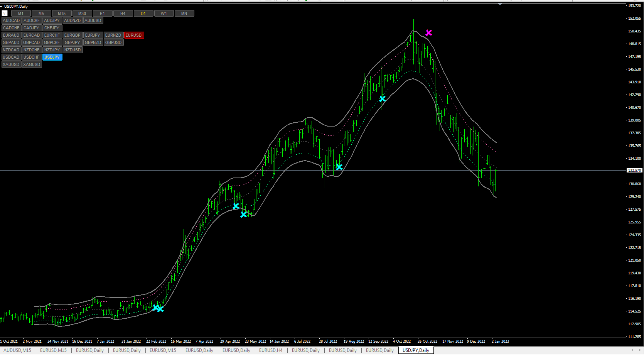Click the 150.435 price scale value
Image resolution: width=644 pixels, height=355 pixels.
634,31
